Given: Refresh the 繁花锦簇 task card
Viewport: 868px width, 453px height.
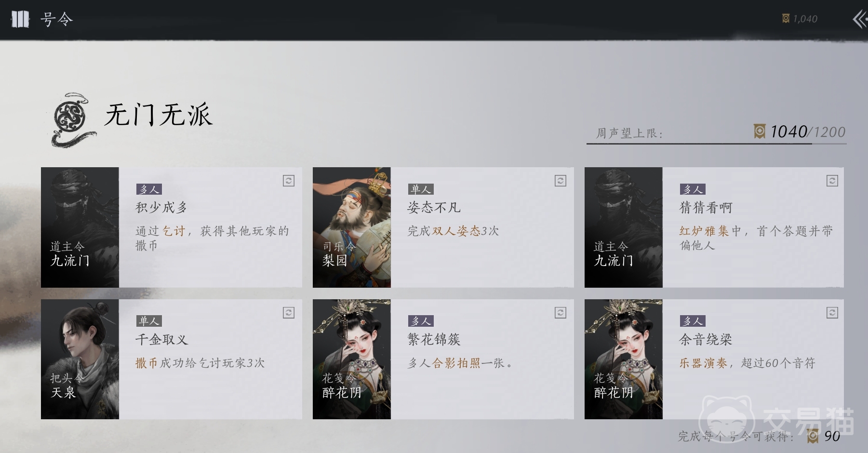Looking at the screenshot, I should 560,313.
